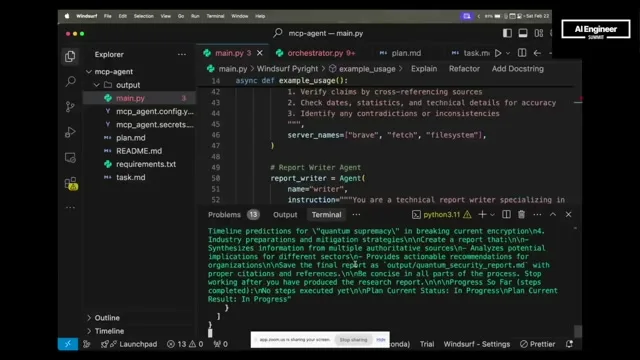
Task: Click Prettier status bar item
Action: pos(538,344)
